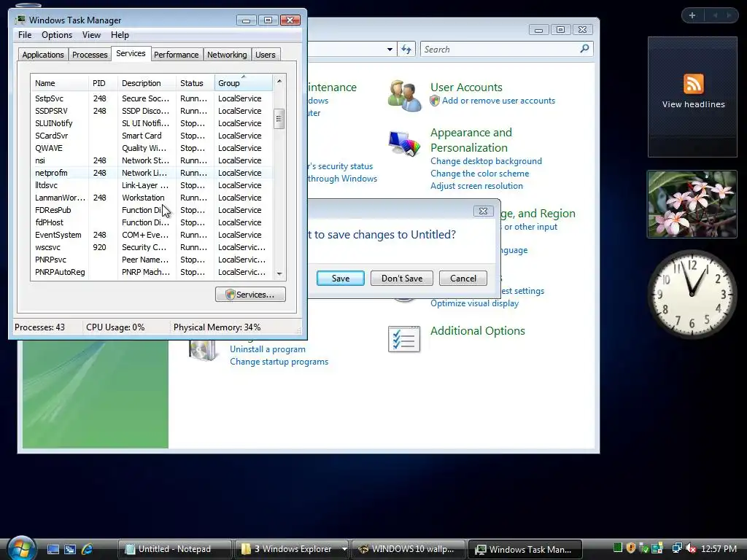This screenshot has width=747, height=560.
Task: Sort services by the Group column
Action: (244, 83)
